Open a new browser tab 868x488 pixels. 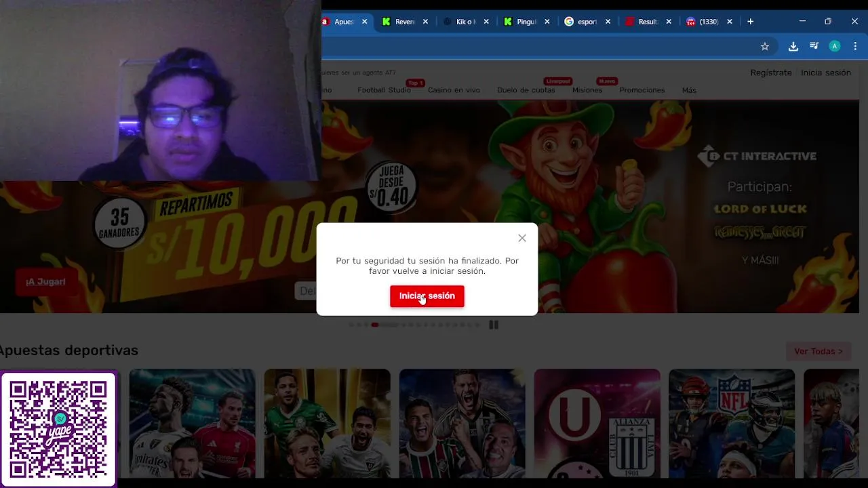pyautogui.click(x=750, y=22)
